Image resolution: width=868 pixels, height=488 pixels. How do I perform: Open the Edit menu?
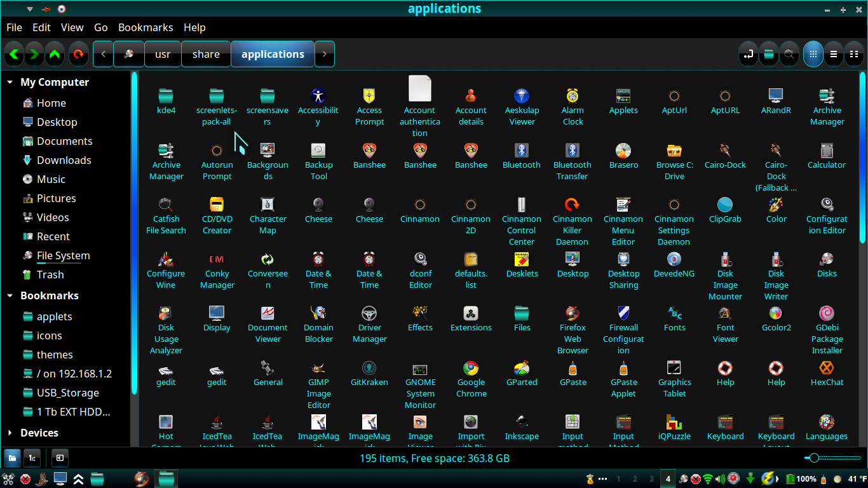(41, 27)
